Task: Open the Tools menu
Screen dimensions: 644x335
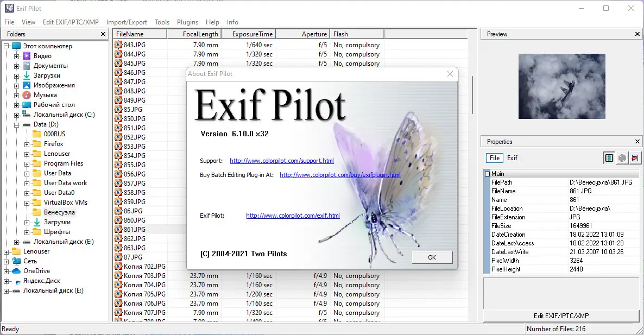Action: [162, 22]
